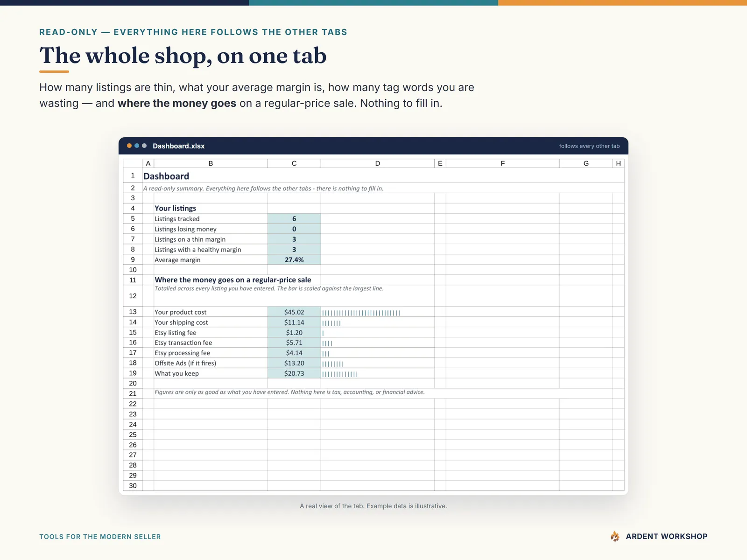Click the 'Your listings' heading cell
This screenshot has width=747, height=560.
point(175,208)
